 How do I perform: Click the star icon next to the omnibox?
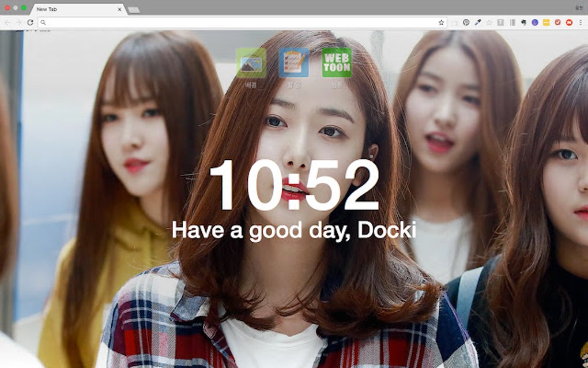489,23
